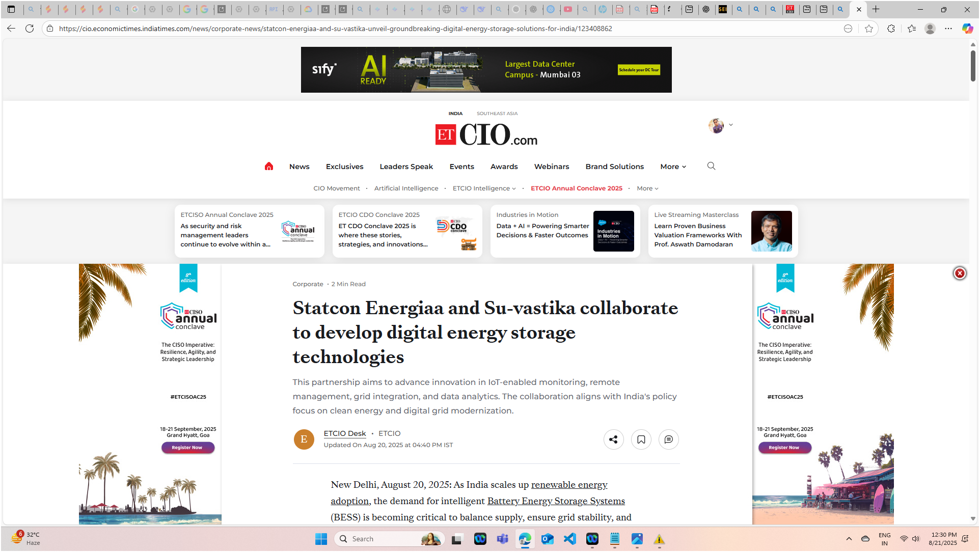Go to the Awards section
This screenshot has height=552, width=980.
pyautogui.click(x=504, y=167)
